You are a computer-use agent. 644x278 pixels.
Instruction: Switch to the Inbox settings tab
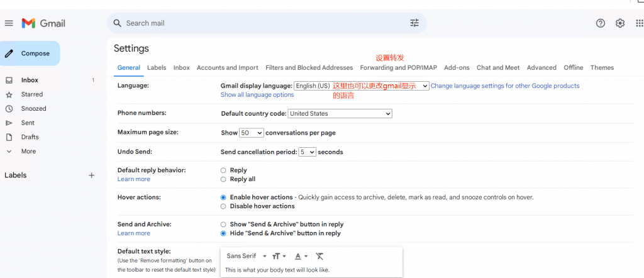click(182, 68)
